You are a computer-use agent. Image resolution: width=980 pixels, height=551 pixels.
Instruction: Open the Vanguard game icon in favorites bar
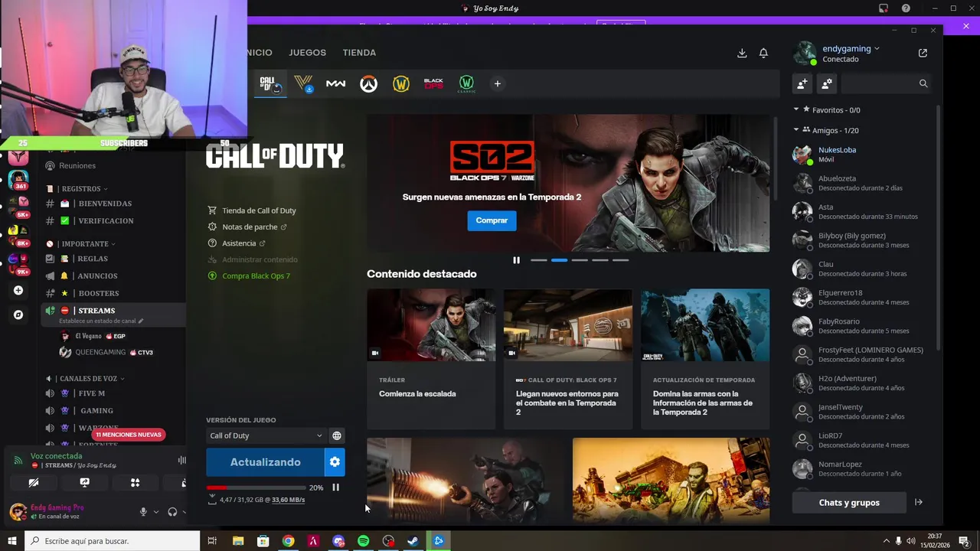[x=303, y=83]
